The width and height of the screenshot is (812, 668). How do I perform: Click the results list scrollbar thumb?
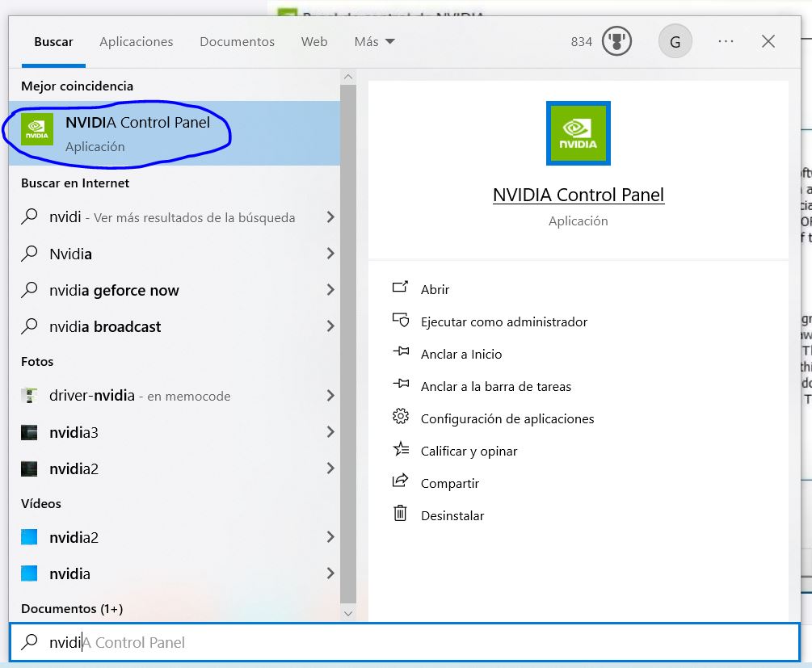pyautogui.click(x=348, y=344)
